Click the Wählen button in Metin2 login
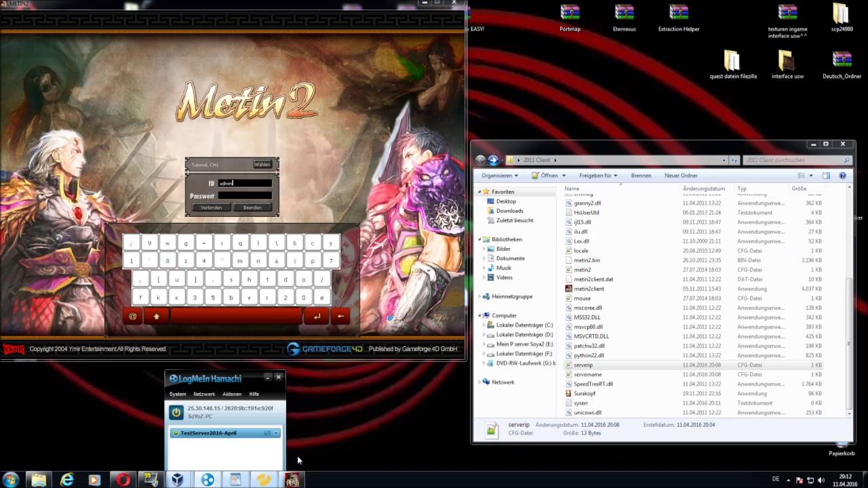The width and height of the screenshot is (868, 488). click(x=262, y=165)
